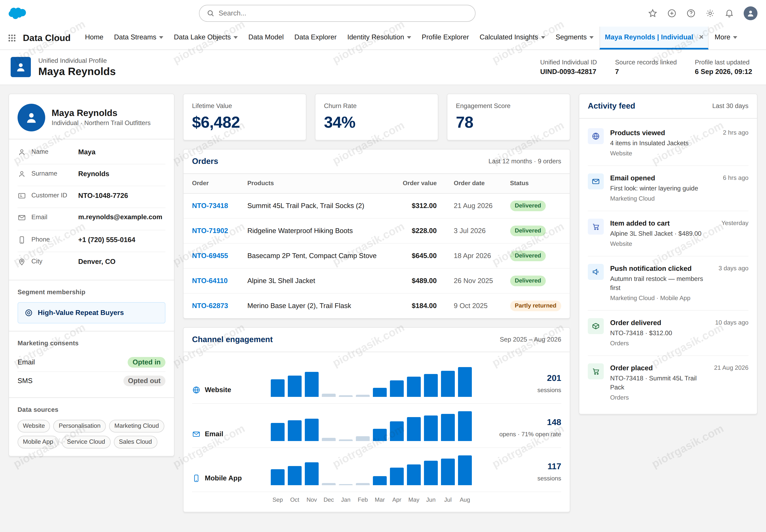Image resolution: width=766 pixels, height=532 pixels.
Task: Expand the Calculated Insights dropdown arrow
Action: click(x=543, y=37)
